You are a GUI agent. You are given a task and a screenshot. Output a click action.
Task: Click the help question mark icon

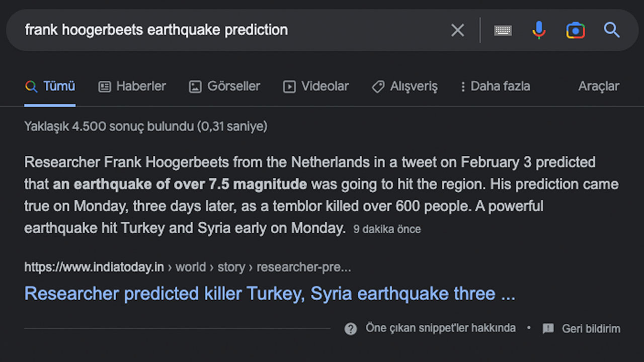351,329
